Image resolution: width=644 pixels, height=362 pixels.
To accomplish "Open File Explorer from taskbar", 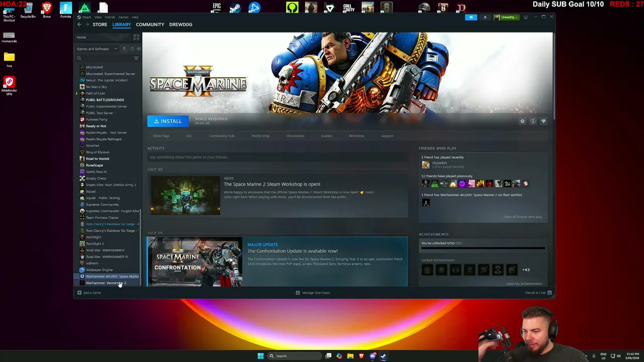I will pos(350,356).
